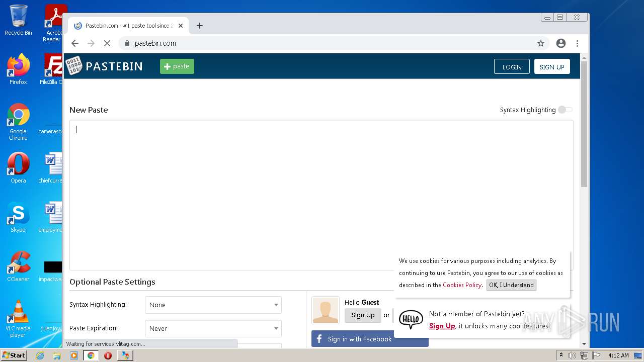Open the Acrobat Reader desktop shortcut
The image size is (644, 362).
53,23
